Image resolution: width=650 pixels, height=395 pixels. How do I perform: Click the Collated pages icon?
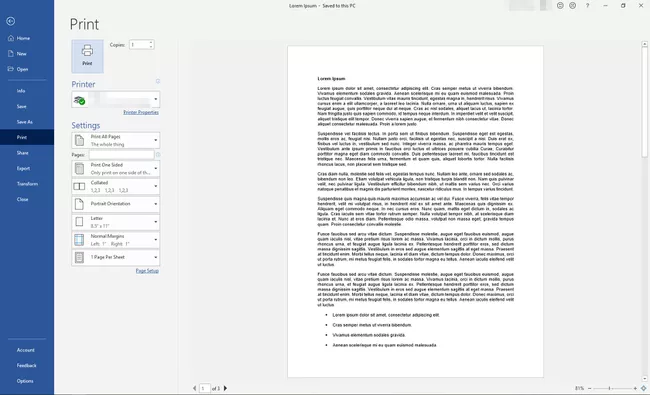(x=79, y=187)
